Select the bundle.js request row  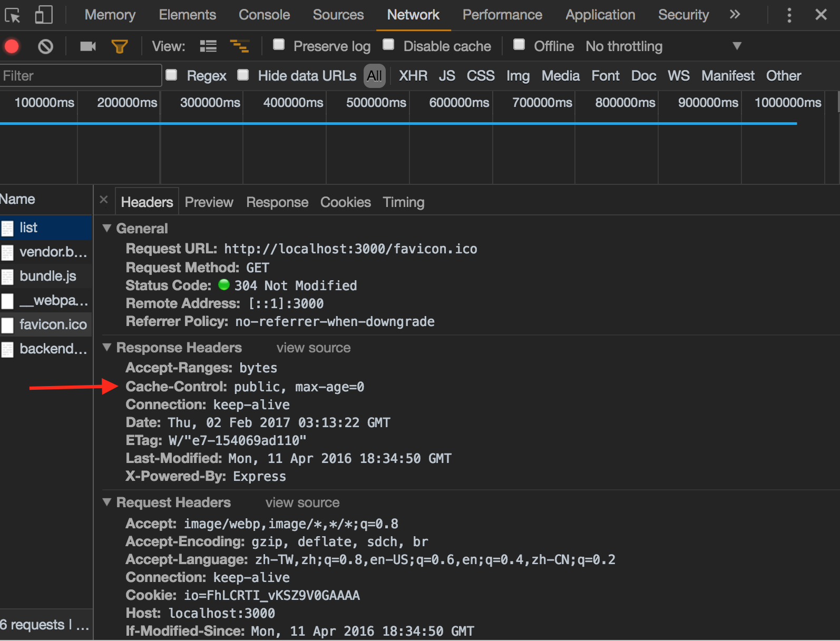click(x=46, y=277)
